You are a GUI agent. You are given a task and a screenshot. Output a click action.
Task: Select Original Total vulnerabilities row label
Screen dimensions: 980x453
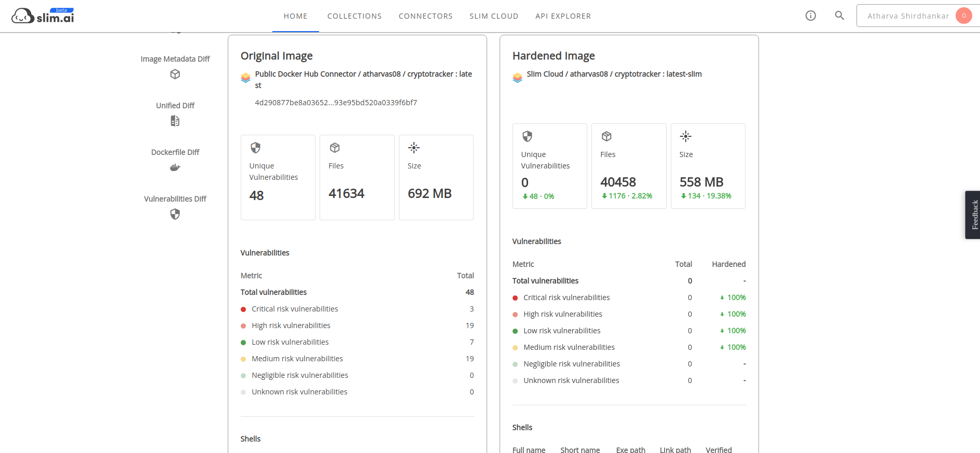[273, 292]
